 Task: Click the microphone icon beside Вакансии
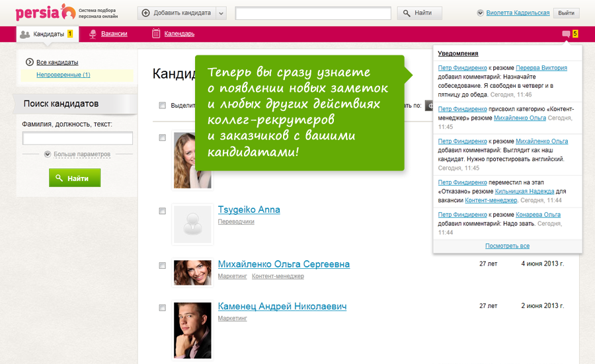[93, 34]
